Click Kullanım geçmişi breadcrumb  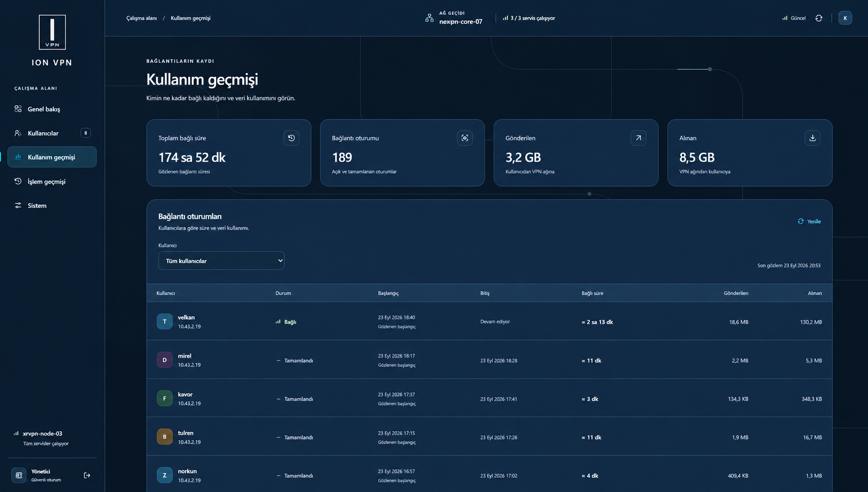190,18
